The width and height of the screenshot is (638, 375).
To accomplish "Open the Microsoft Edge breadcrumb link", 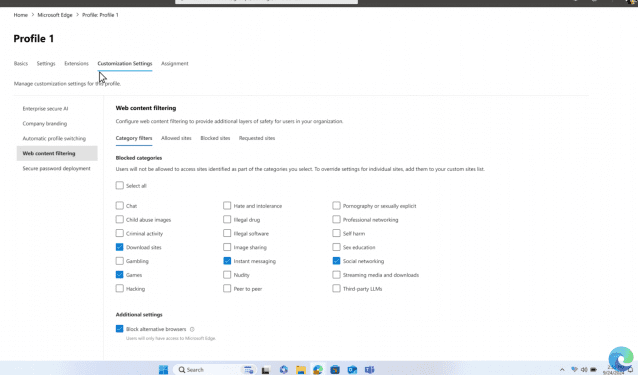I will 55,15.
